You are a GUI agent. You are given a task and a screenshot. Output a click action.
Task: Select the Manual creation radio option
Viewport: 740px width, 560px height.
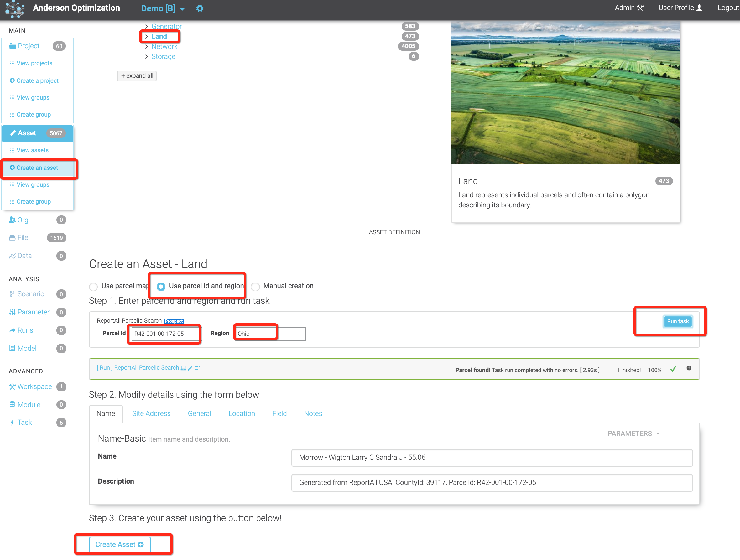256,286
